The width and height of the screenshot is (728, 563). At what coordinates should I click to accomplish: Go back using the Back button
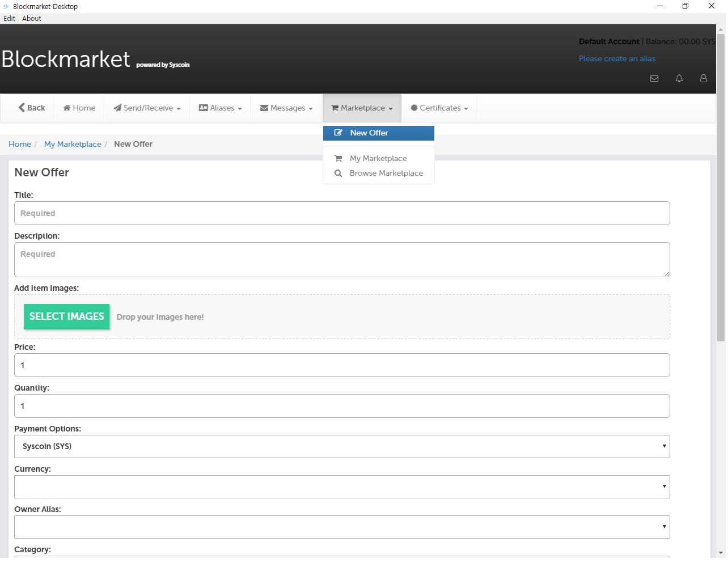(x=32, y=108)
